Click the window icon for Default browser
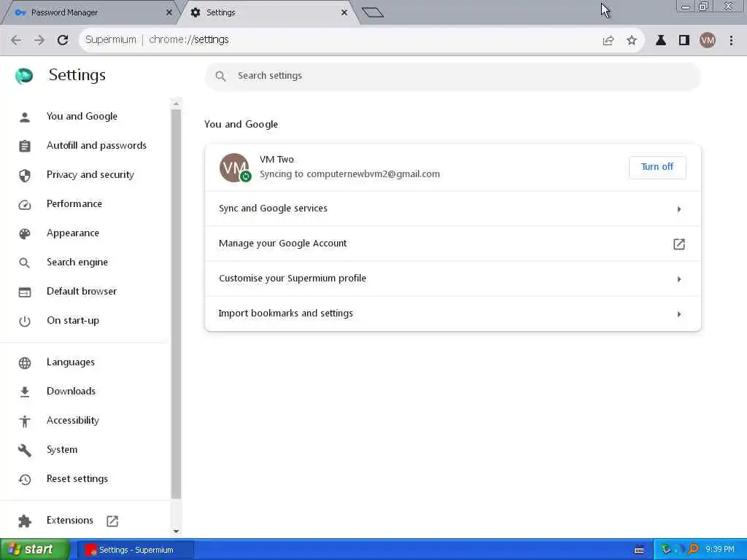Image resolution: width=747 pixels, height=560 pixels. click(25, 292)
